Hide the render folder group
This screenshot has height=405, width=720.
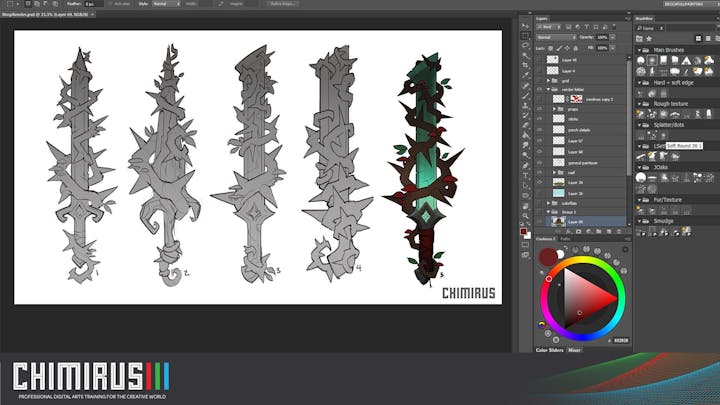(x=539, y=90)
